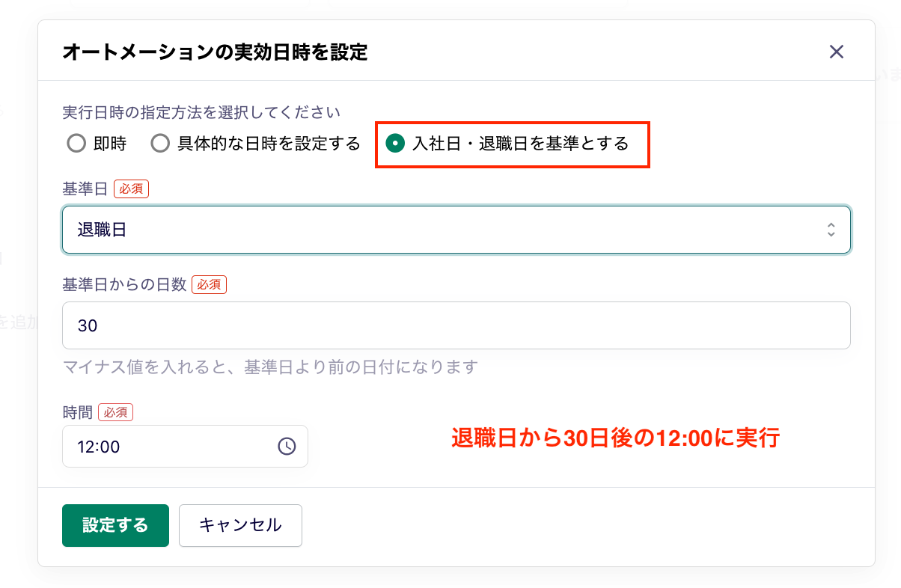The image size is (901, 588).
Task: Click the dialog title オートメーションの実効日時を設定
Action: point(215,52)
